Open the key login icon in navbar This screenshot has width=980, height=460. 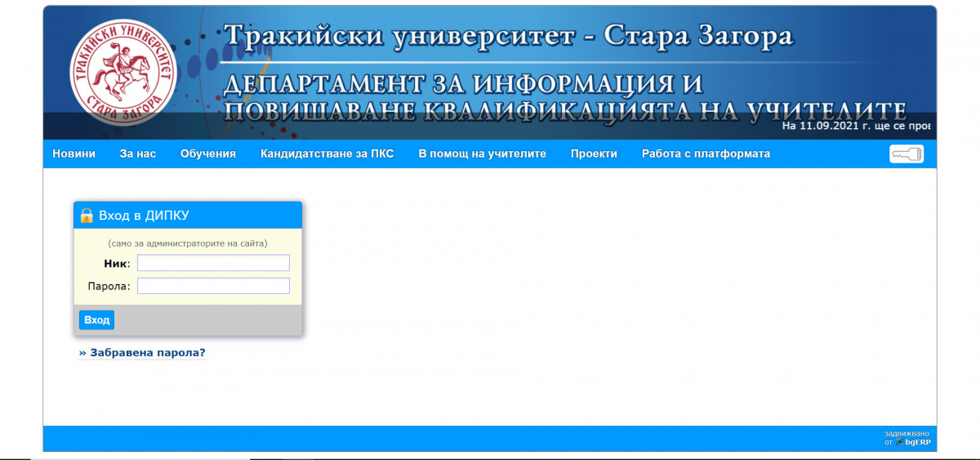pos(906,154)
